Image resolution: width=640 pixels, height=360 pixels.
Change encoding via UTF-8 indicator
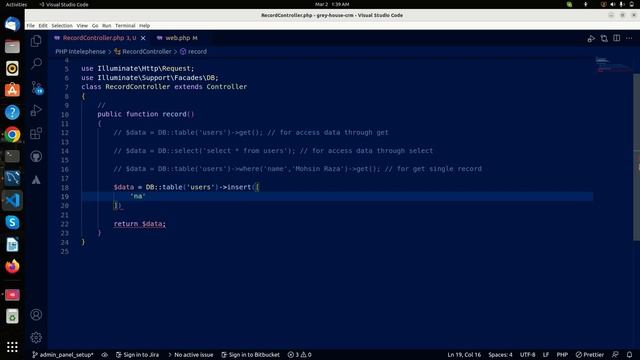coord(527,355)
